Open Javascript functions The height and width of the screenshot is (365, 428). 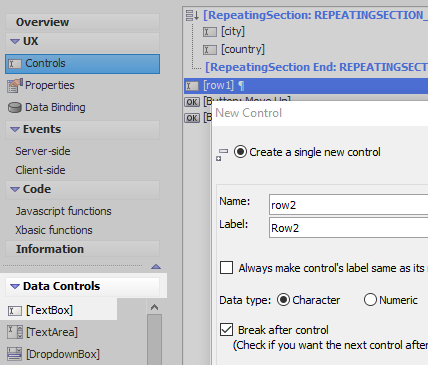63,211
